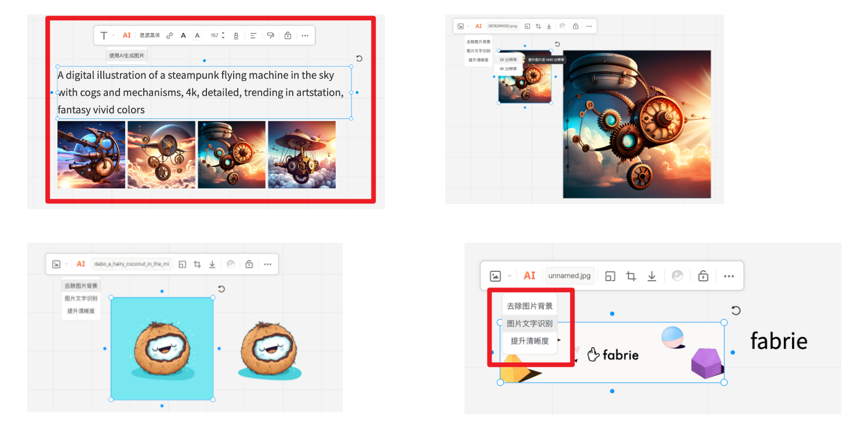
Task: Click the font size stepper arrows beside 157
Action: tap(223, 35)
